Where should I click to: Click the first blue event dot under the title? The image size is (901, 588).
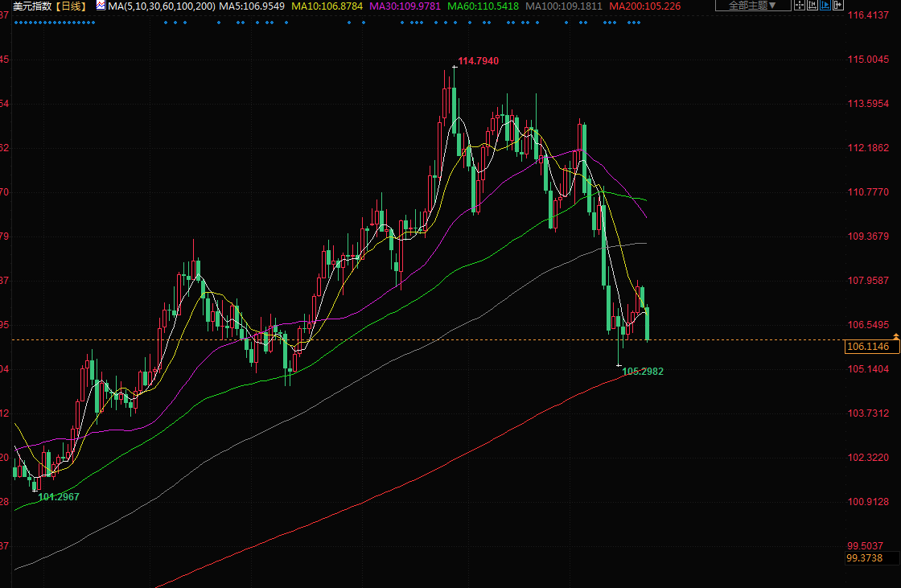pyautogui.click(x=15, y=23)
